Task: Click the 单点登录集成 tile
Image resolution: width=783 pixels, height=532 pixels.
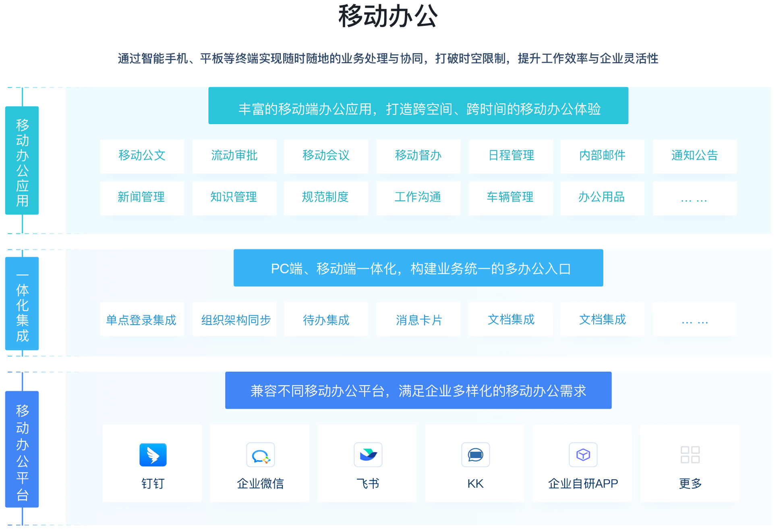Action: point(142,320)
